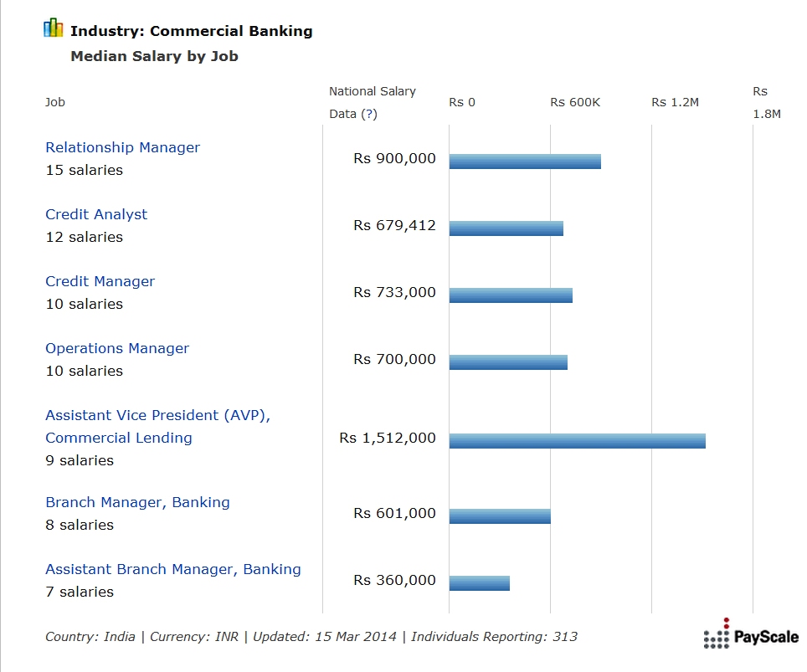Open the Credit Analyst job link
Screen dimensions: 807x672
click(96, 214)
